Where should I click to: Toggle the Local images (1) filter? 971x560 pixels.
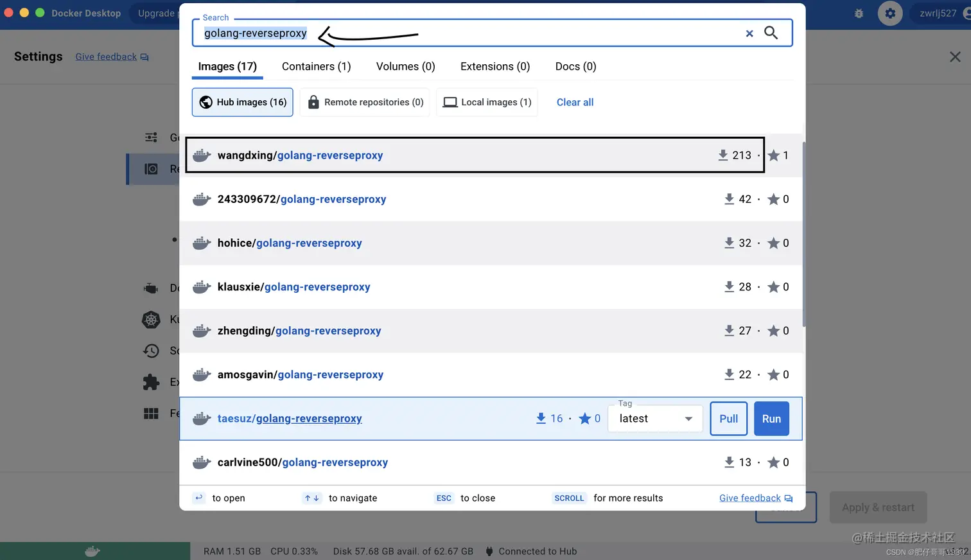coord(487,102)
